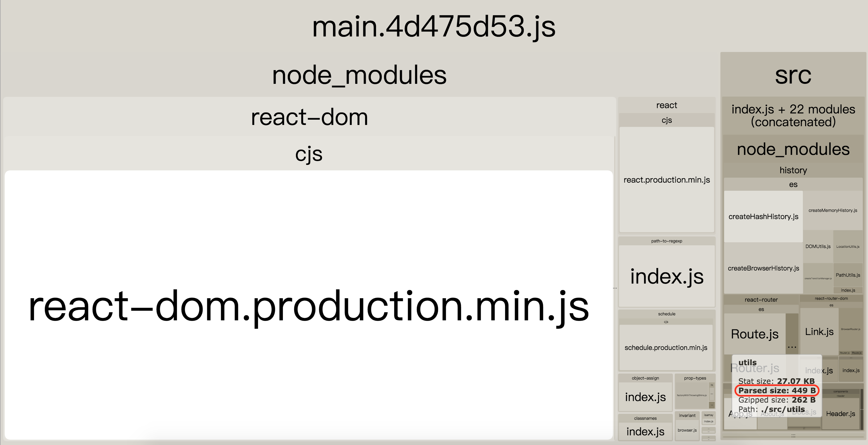This screenshot has height=445, width=868.
Task: Select the react-router-dom package header
Action: [831, 298]
